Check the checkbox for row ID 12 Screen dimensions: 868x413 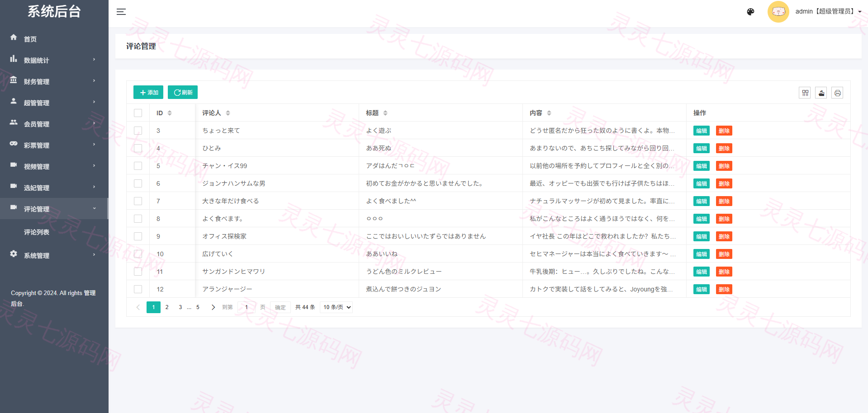click(138, 289)
